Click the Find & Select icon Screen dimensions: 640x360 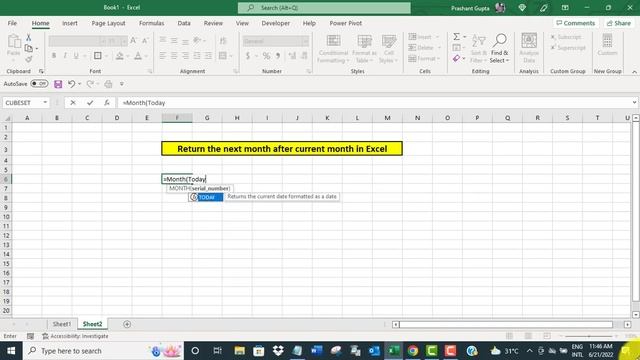[x=500, y=41]
